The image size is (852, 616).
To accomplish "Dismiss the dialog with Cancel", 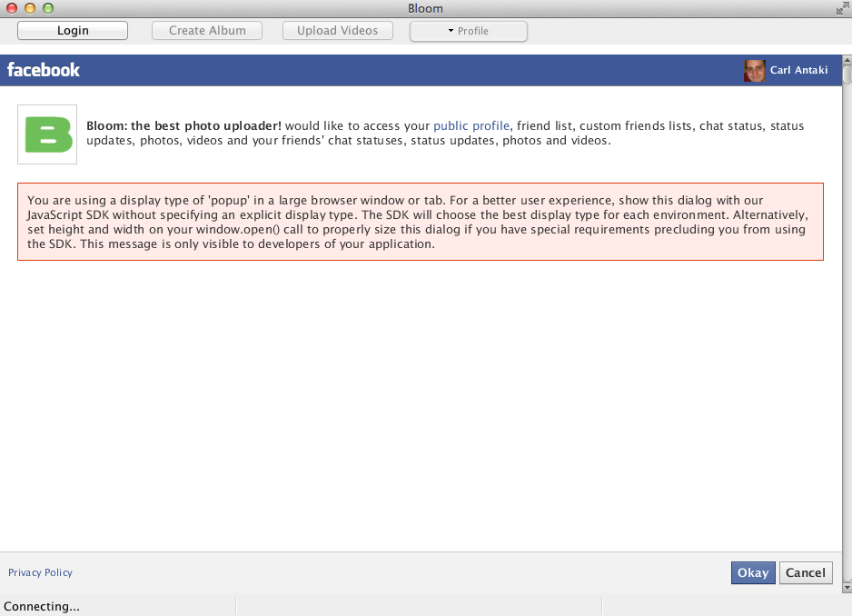I will tap(806, 572).
